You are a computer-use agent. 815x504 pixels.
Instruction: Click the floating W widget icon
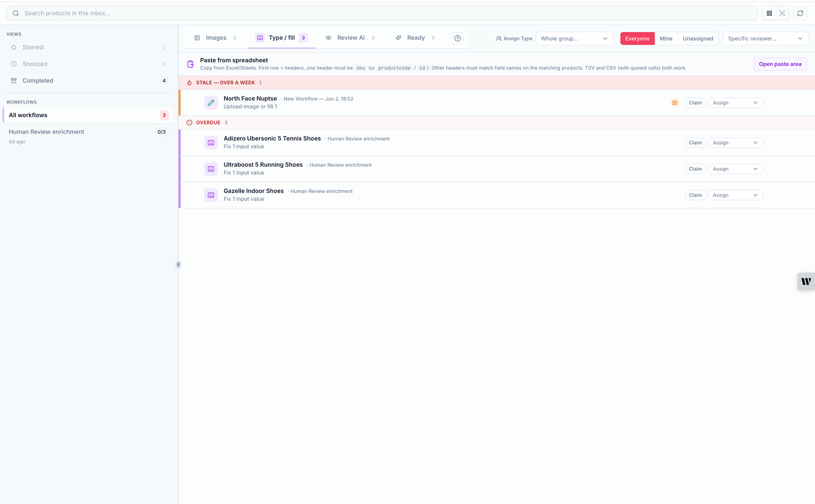click(806, 281)
